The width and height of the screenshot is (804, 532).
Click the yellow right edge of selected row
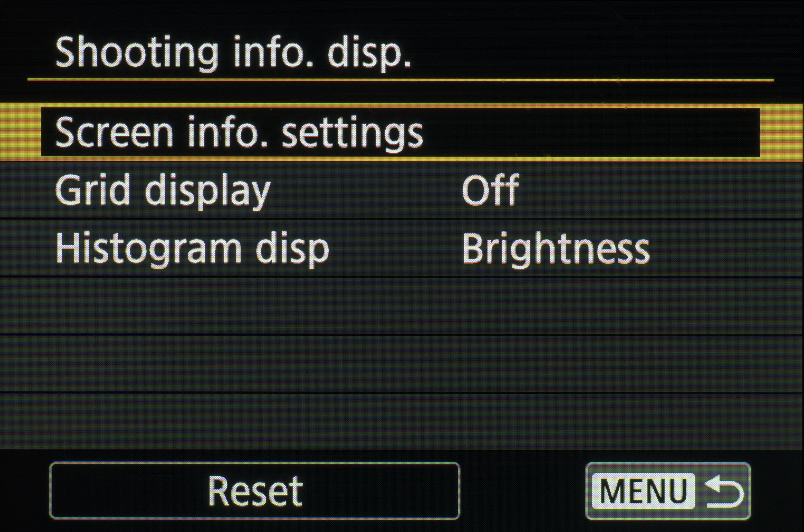[781, 133]
